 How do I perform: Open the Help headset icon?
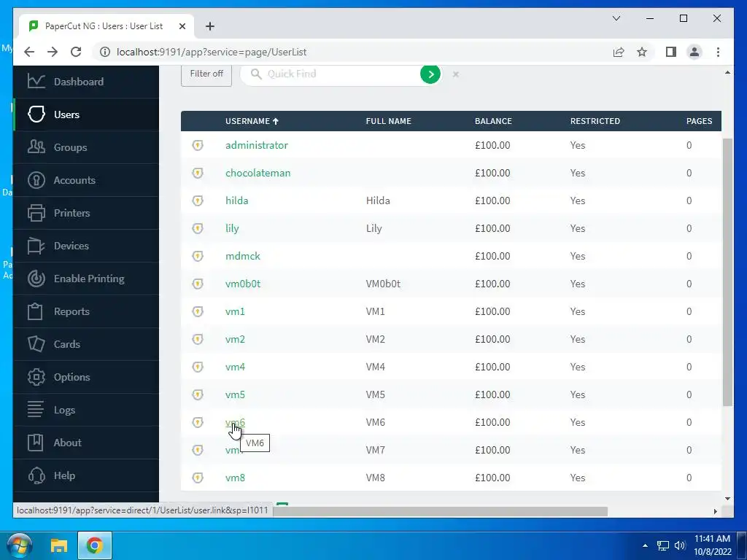pyautogui.click(x=36, y=475)
